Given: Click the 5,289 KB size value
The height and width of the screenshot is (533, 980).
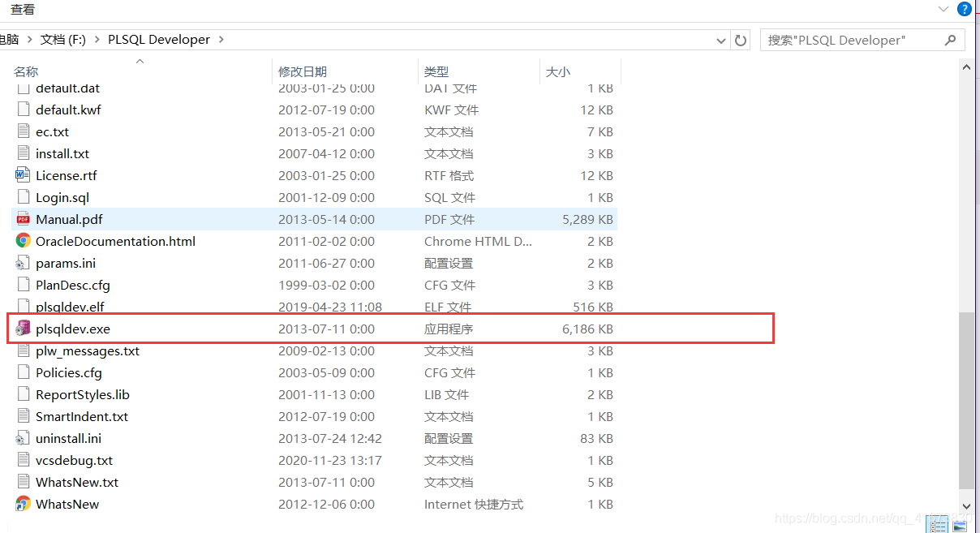Looking at the screenshot, I should (x=587, y=219).
